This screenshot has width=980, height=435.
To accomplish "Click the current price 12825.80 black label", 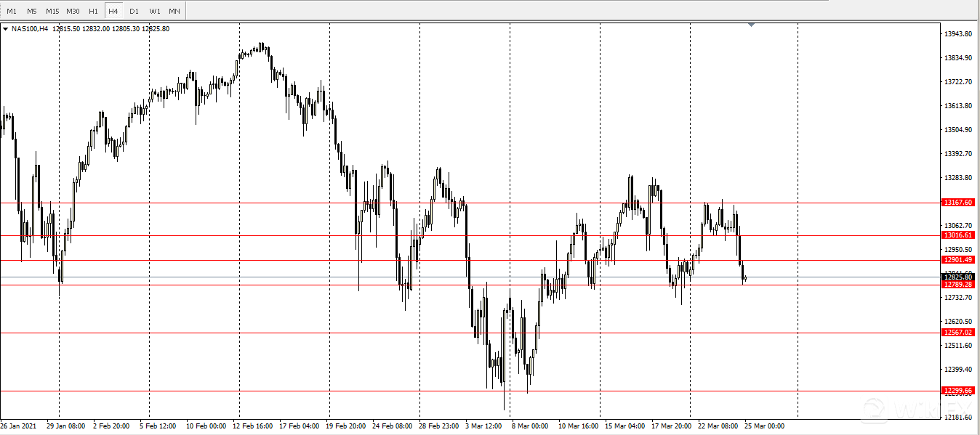I will coord(958,277).
